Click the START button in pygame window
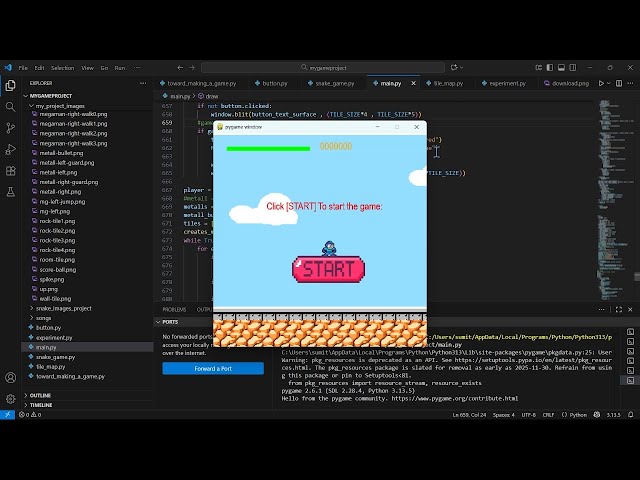The height and width of the screenshot is (480, 640). click(329, 269)
